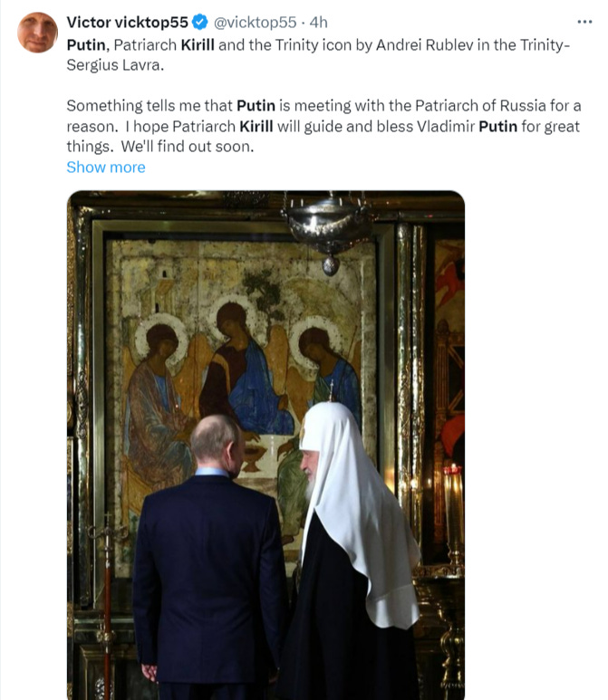Screen dimensions: 608x700
Task: Click the text 'Sergius Lavra.'
Action: click(x=115, y=65)
